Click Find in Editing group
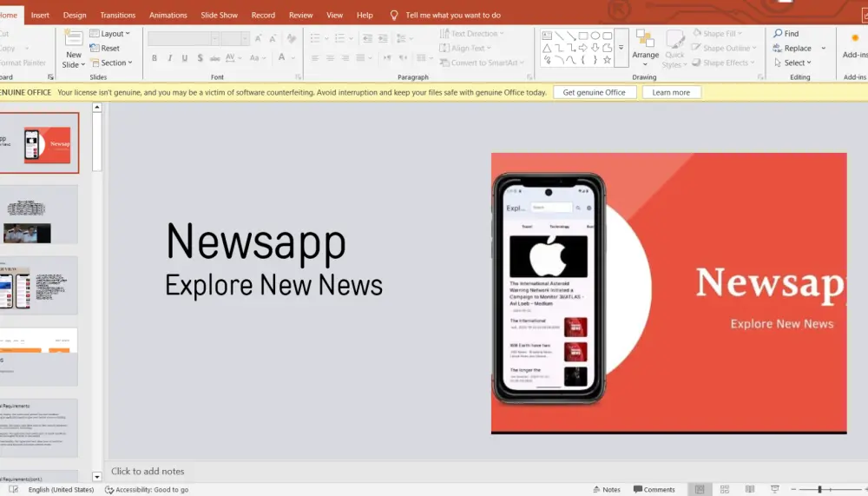 pos(786,33)
